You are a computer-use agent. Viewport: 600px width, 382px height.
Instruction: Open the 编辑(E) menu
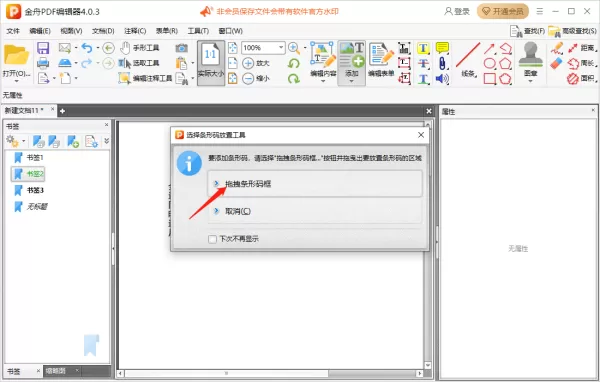tap(40, 31)
